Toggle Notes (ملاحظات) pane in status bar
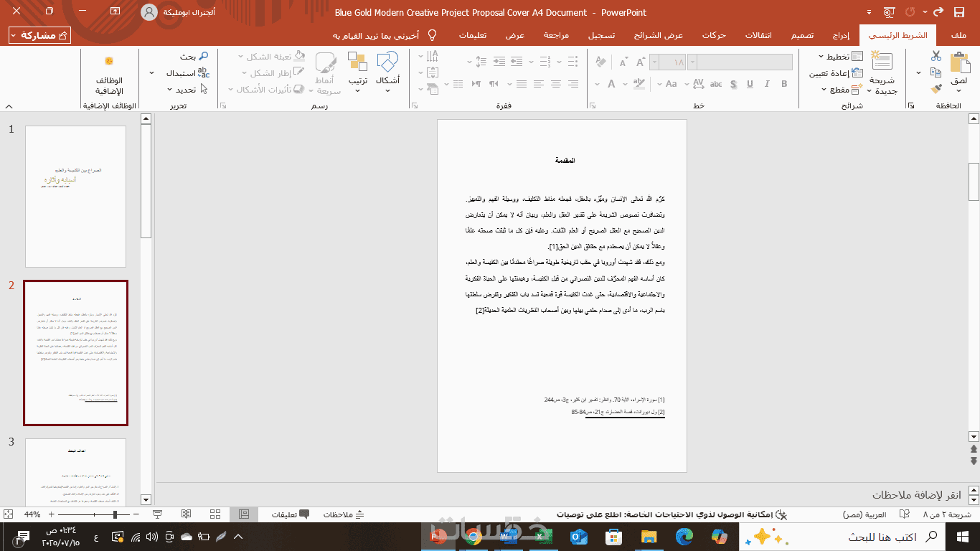The width and height of the screenshot is (980, 551). point(344,514)
